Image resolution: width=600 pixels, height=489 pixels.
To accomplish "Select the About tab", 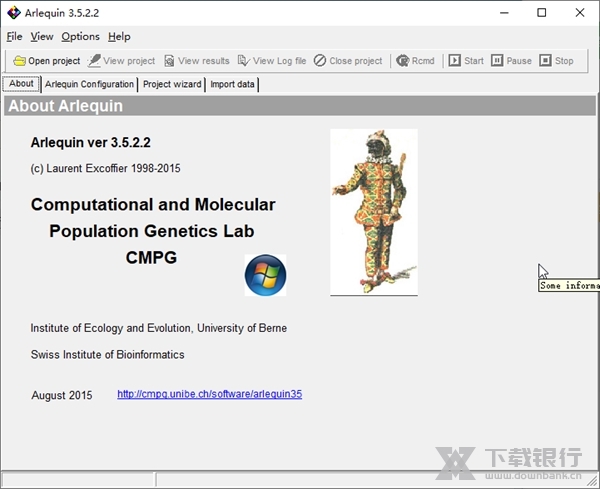I will (x=21, y=84).
